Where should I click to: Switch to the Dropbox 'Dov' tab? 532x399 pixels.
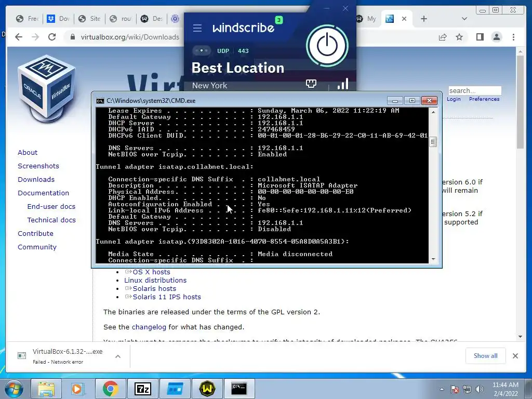59,19
